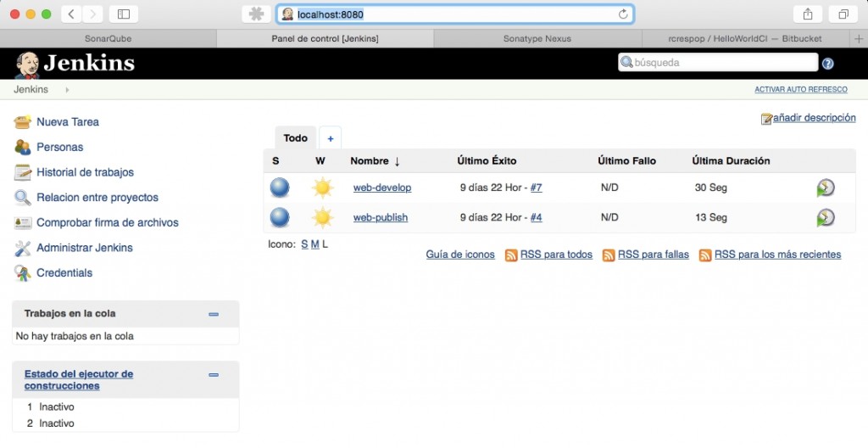
Task: Click ACTIVAR AUTO REFRESCO link
Action: 800,89
